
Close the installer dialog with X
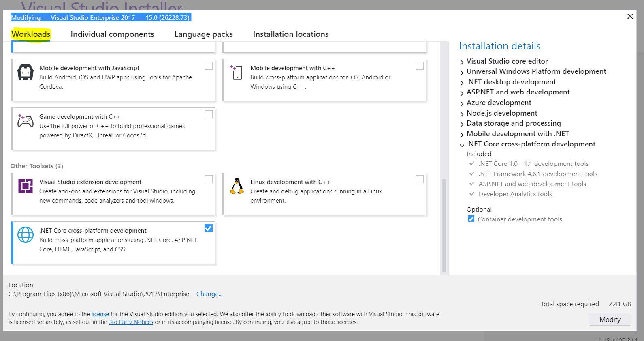[x=630, y=17]
